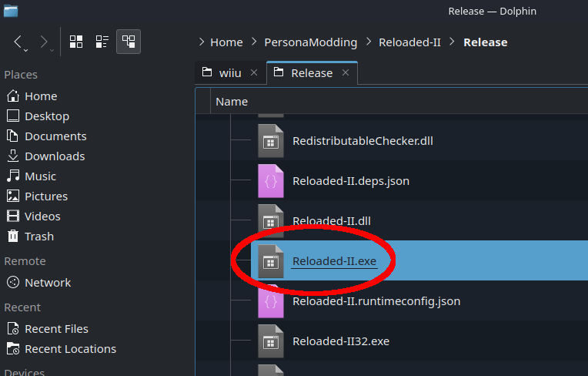Image resolution: width=588 pixels, height=376 pixels.
Task: Select Reloaded-II.runtimeconfig.json file name
Action: coord(376,301)
